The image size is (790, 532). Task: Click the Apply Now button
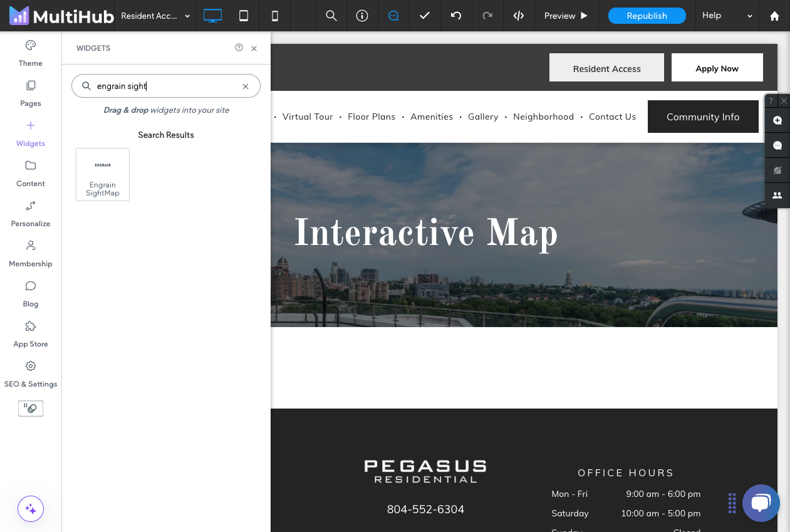point(717,68)
